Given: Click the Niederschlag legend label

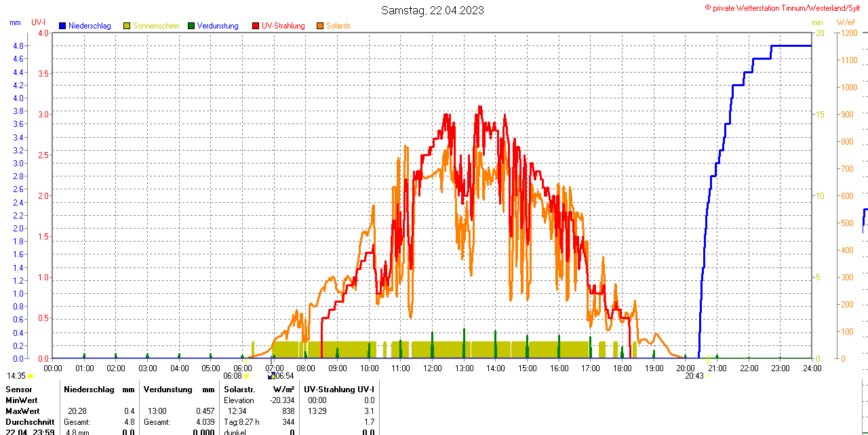Looking at the screenshot, I should click(x=89, y=26).
